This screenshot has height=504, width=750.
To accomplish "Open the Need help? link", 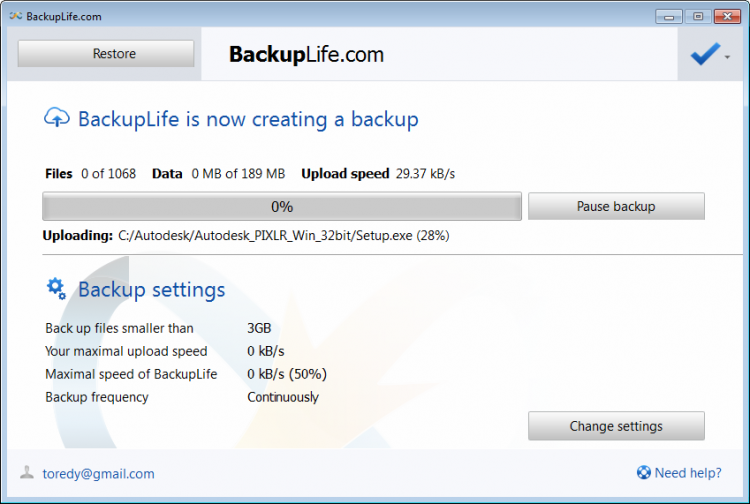I will 687,473.
